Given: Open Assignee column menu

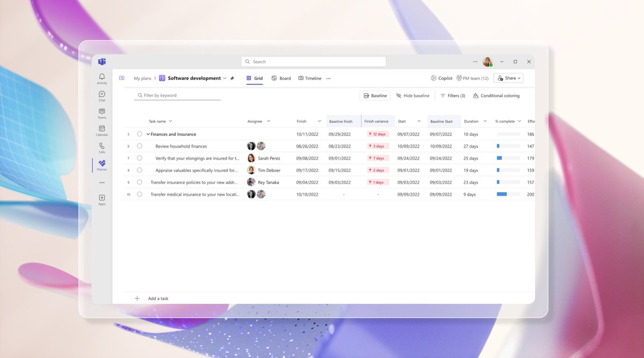Looking at the screenshot, I should point(268,121).
